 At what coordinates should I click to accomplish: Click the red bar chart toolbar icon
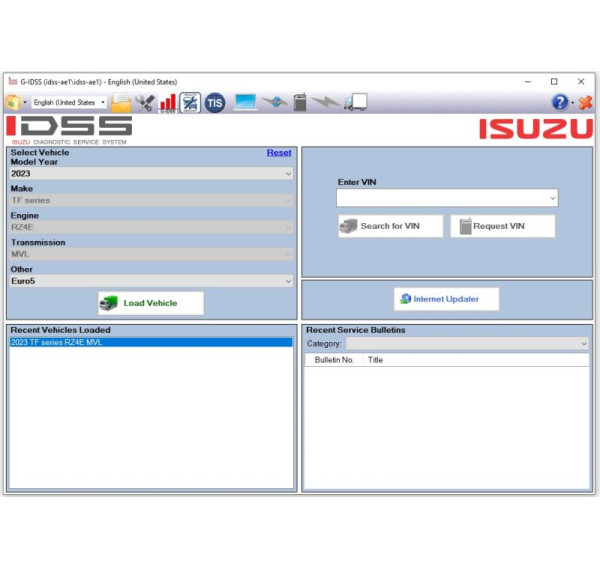[168, 102]
